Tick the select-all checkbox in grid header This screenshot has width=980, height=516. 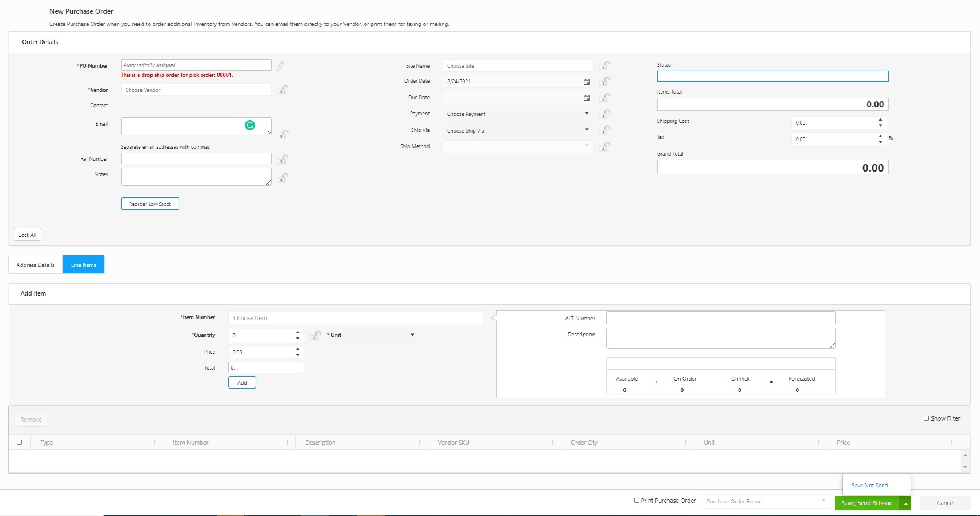(19, 443)
